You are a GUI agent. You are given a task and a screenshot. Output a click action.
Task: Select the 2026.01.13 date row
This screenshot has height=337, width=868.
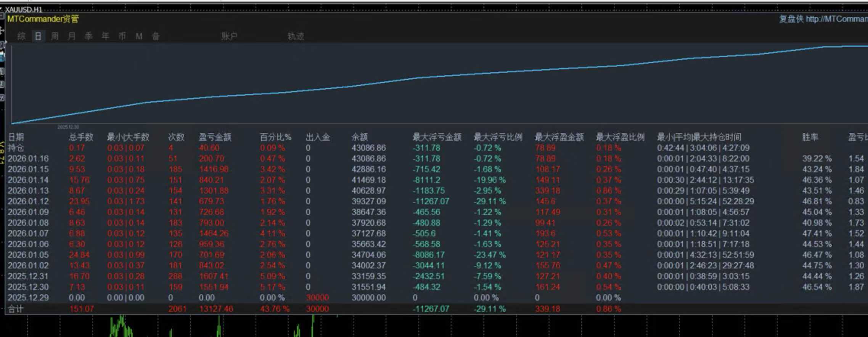28,191
